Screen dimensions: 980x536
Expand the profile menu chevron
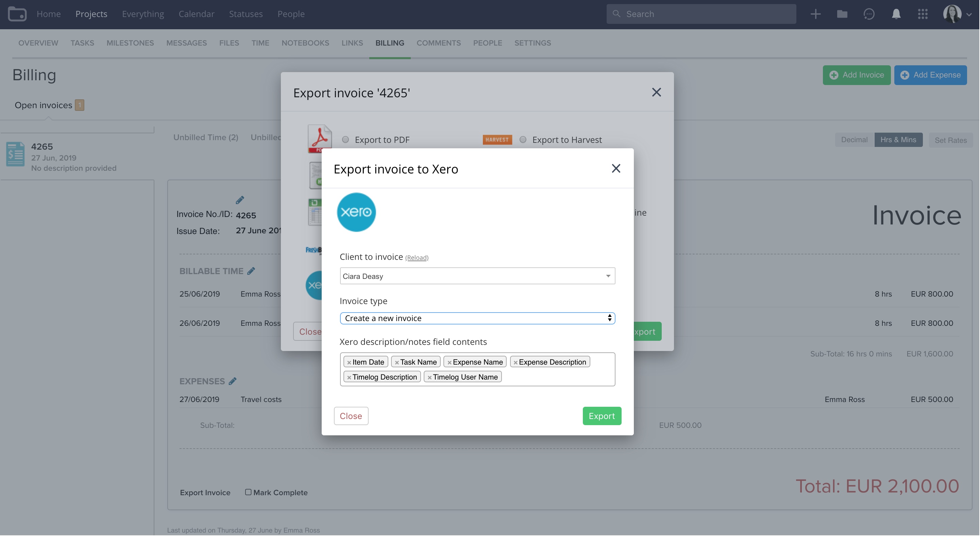click(x=968, y=15)
